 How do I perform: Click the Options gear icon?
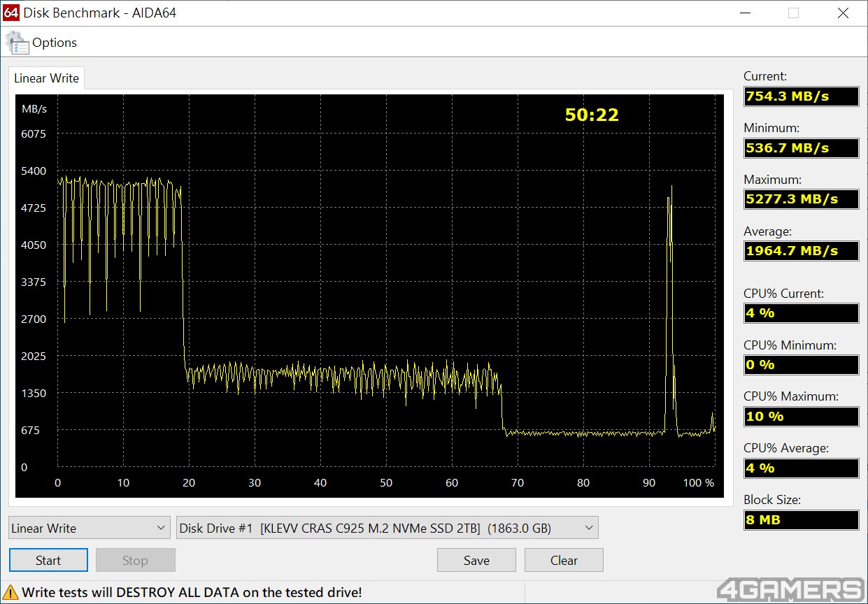pyautogui.click(x=17, y=43)
